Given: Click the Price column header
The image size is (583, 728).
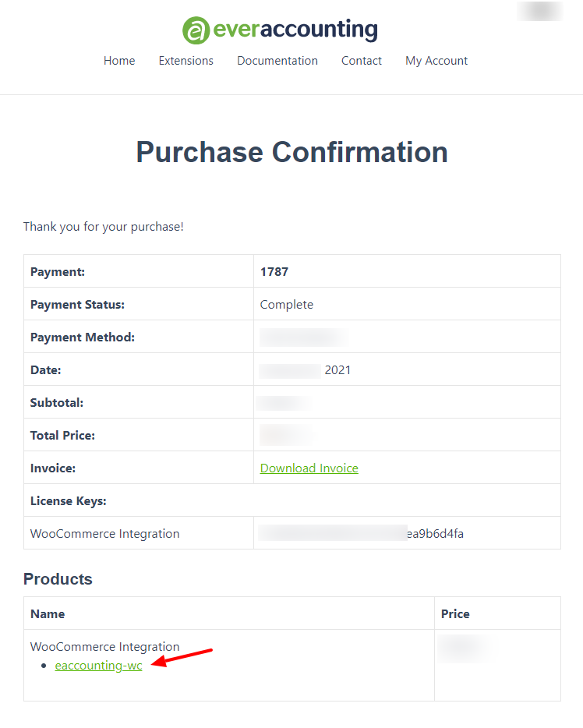Looking at the screenshot, I should (x=455, y=613).
